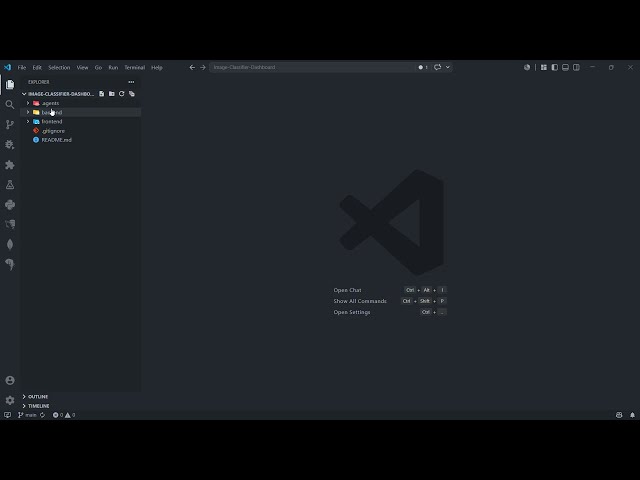Image resolution: width=640 pixels, height=480 pixels.
Task: Open the Manage gear icon
Action: pos(10,400)
